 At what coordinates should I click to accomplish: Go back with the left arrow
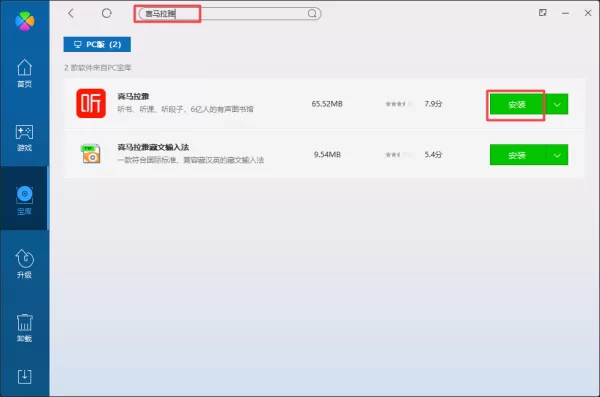pos(71,13)
